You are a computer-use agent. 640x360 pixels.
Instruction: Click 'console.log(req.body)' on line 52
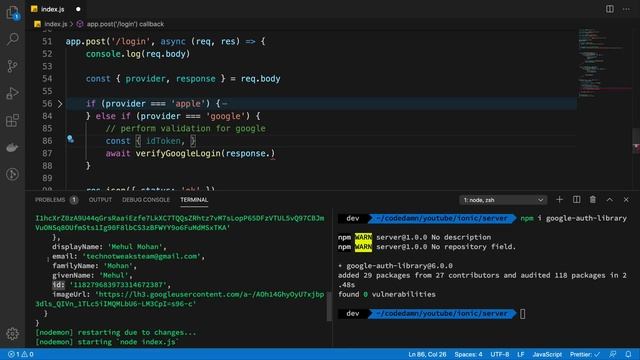pos(138,54)
